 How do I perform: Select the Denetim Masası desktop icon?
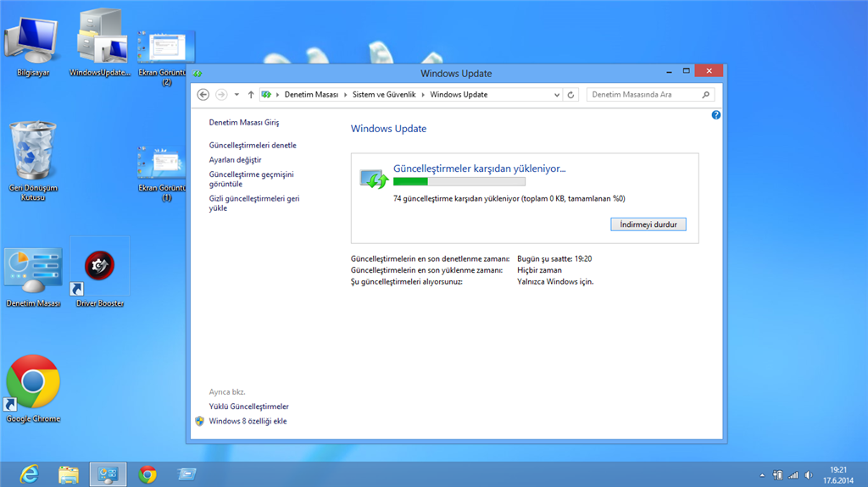(33, 277)
